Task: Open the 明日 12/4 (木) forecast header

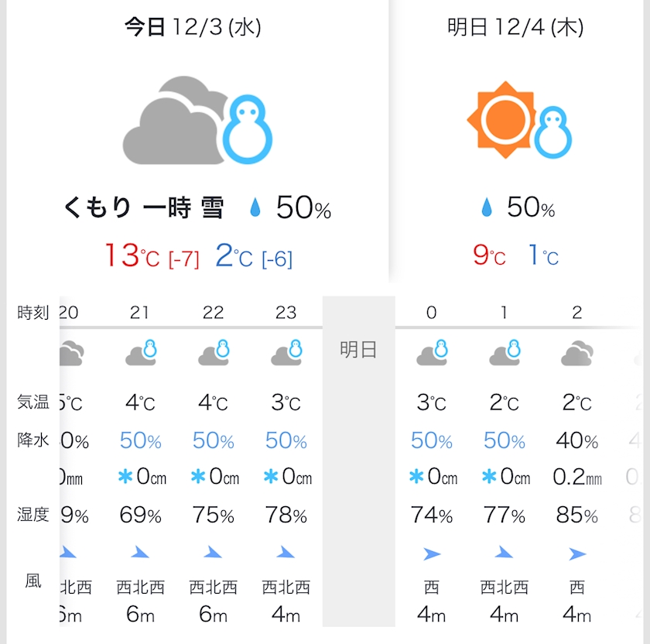Action: [x=515, y=27]
